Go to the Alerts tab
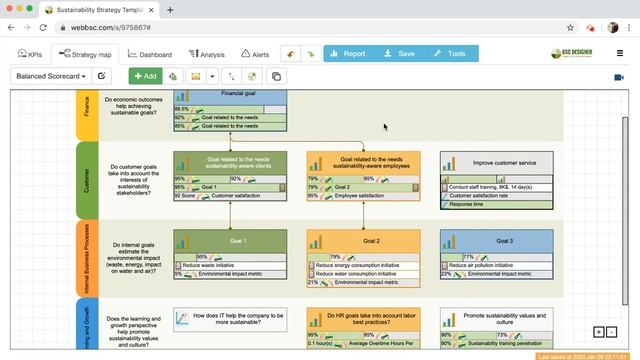Viewport: 640px width, 360px height. coord(255,54)
